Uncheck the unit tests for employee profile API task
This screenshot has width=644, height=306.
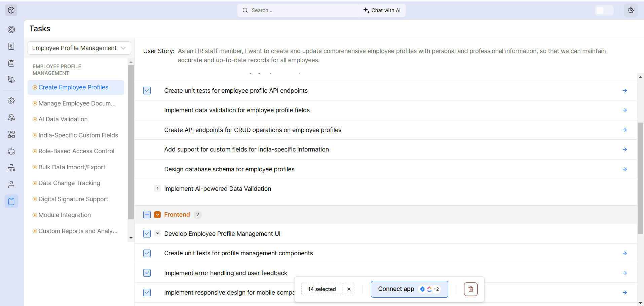point(147,90)
